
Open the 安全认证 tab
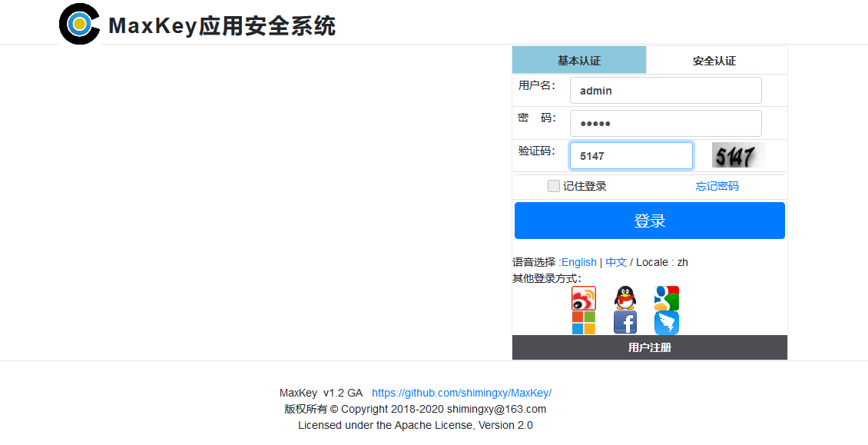pos(714,61)
